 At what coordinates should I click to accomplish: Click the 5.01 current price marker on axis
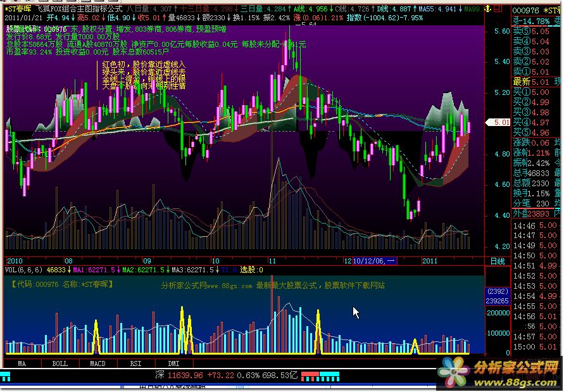499,123
